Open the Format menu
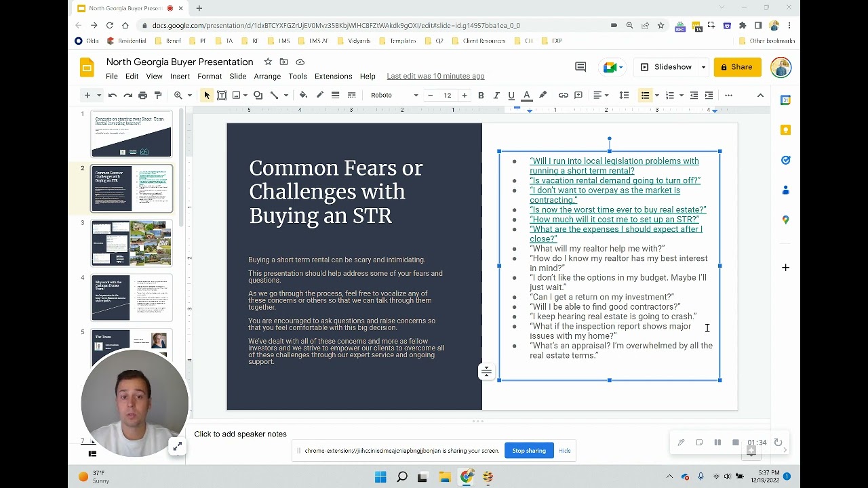Image resolution: width=868 pixels, height=488 pixels. coord(210,77)
